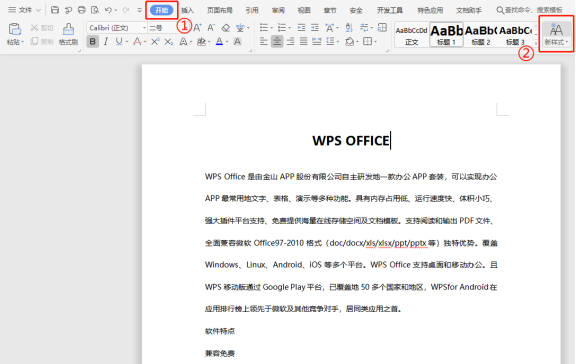Click the table grid icon next to tab stops
Viewport: 576px width, 364px height.
[x=382, y=28]
